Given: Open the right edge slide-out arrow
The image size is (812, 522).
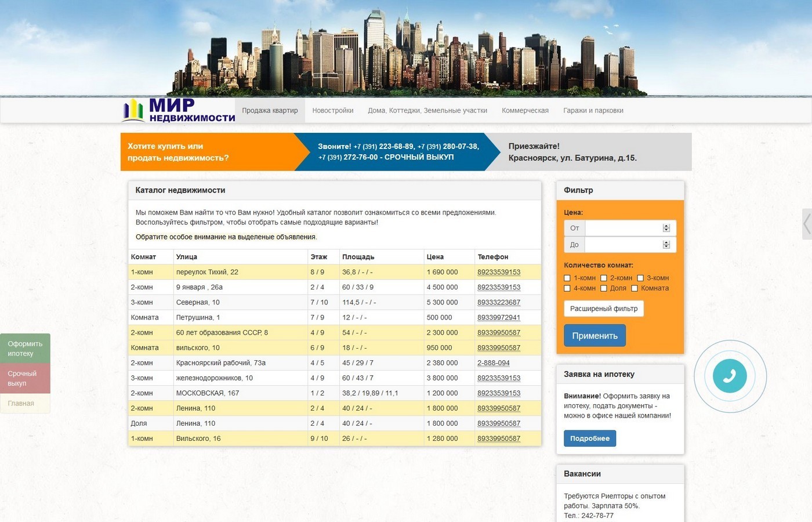Looking at the screenshot, I should pyautogui.click(x=807, y=223).
